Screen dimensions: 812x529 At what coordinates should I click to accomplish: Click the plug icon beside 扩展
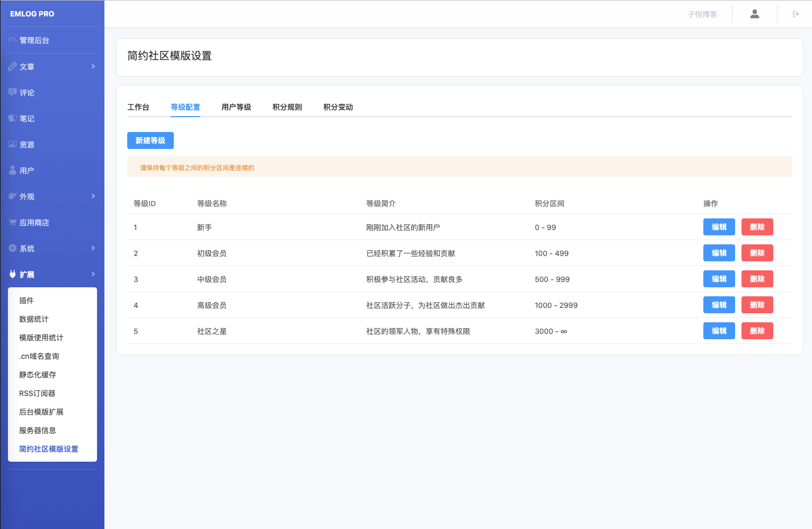click(x=13, y=274)
